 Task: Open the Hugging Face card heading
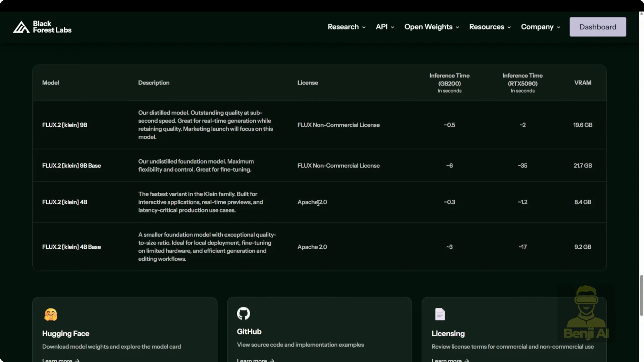[x=66, y=334]
